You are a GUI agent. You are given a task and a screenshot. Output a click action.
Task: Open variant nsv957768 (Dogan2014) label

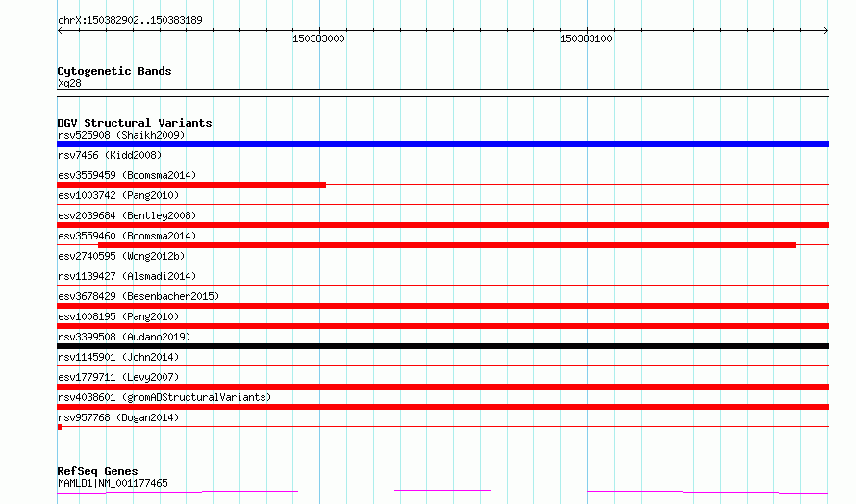pyautogui.click(x=118, y=417)
